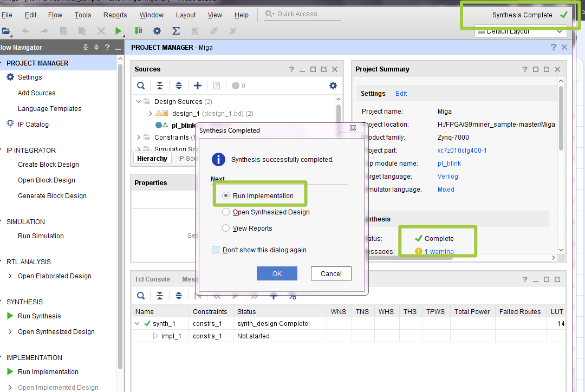This screenshot has height=392, width=585.
Task: Check Don't show this dialog again
Action: coord(216,250)
